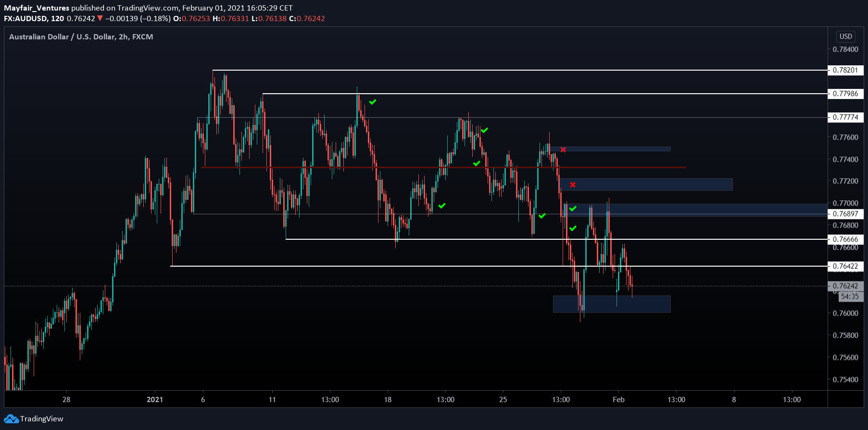Viewport: 868px width, 430px height.
Task: Select the blue demand zone near 0.76000
Action: 612,304
